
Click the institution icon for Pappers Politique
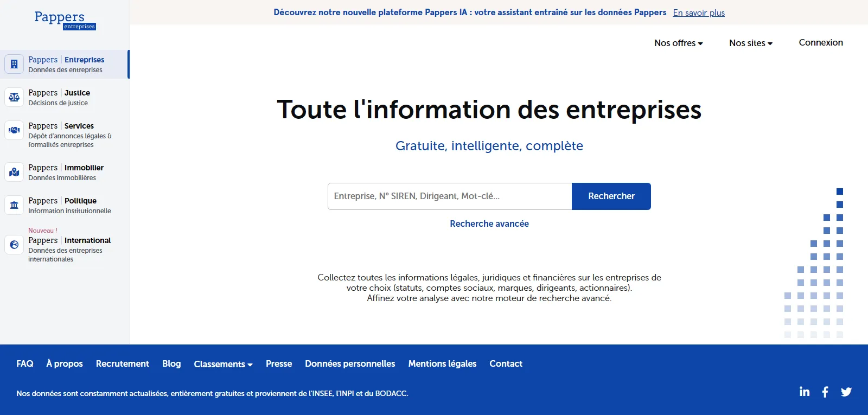coord(14,205)
